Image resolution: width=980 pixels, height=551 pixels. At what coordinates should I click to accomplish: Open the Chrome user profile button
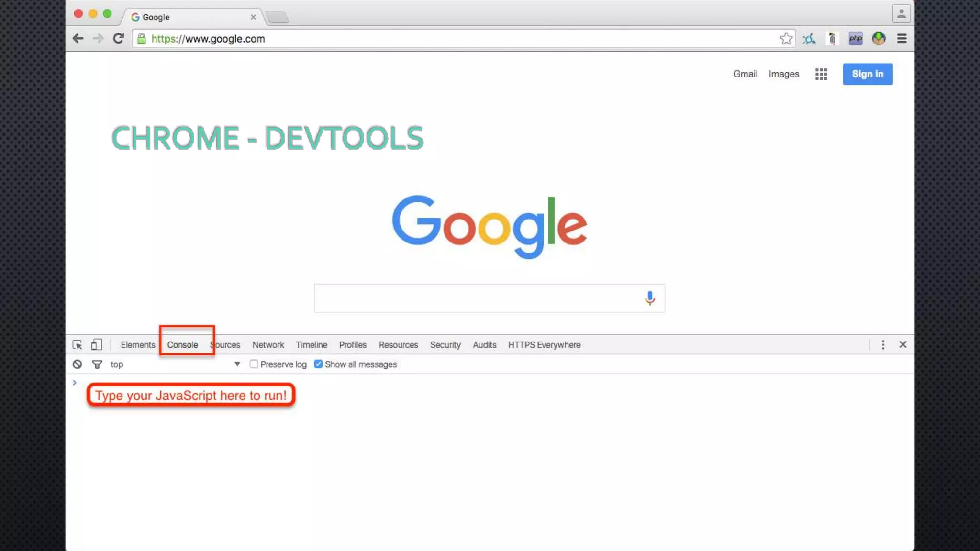901,13
